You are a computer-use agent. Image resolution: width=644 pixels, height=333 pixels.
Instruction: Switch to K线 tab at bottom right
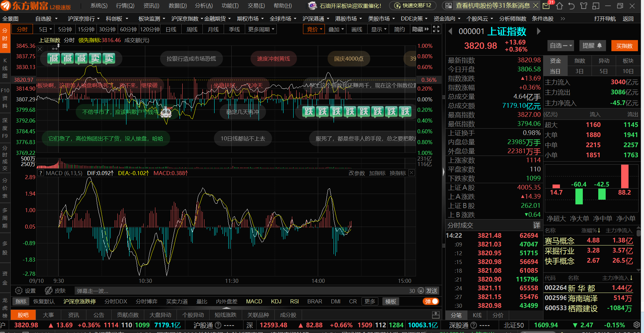477,315
